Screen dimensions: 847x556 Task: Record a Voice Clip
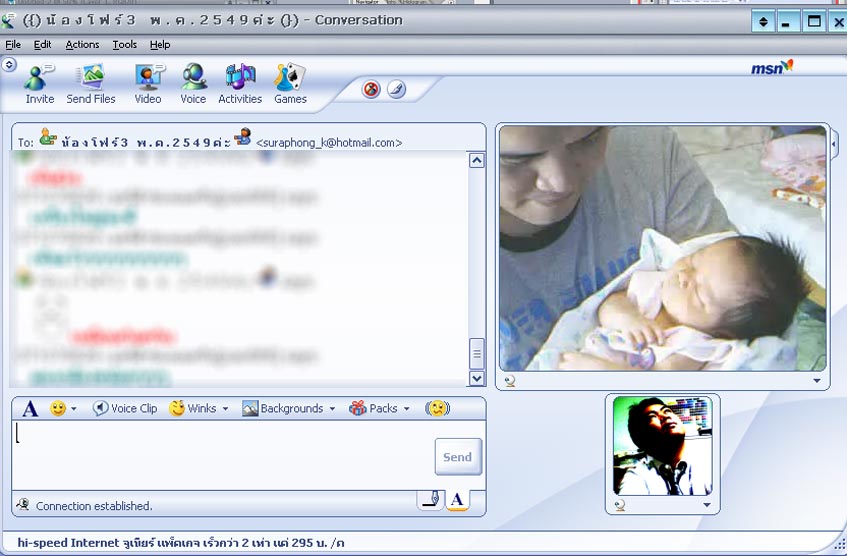tap(125, 408)
